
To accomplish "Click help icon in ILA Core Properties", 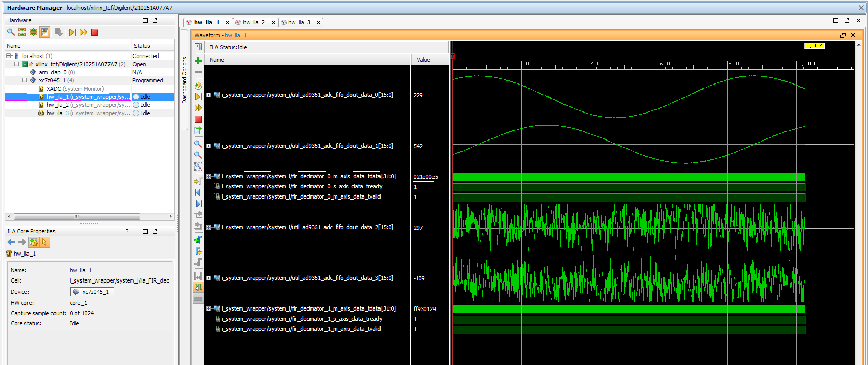I will pyautogui.click(x=127, y=231).
